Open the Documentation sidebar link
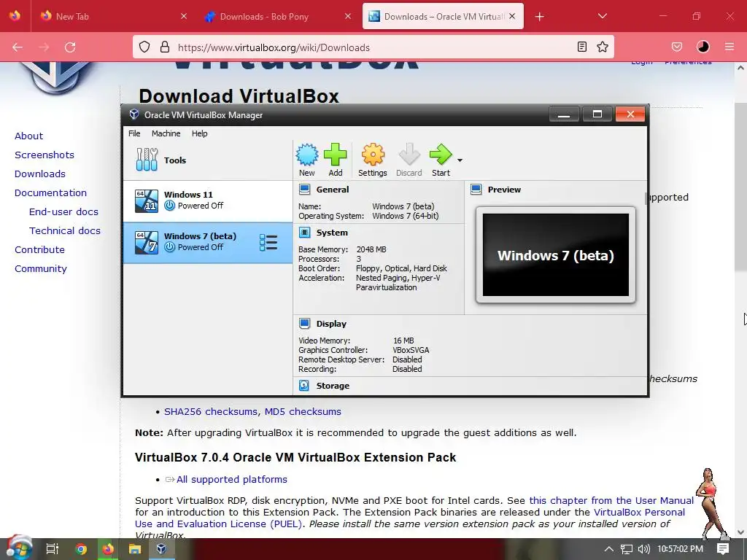Viewport: 747px width, 560px height. 50,192
